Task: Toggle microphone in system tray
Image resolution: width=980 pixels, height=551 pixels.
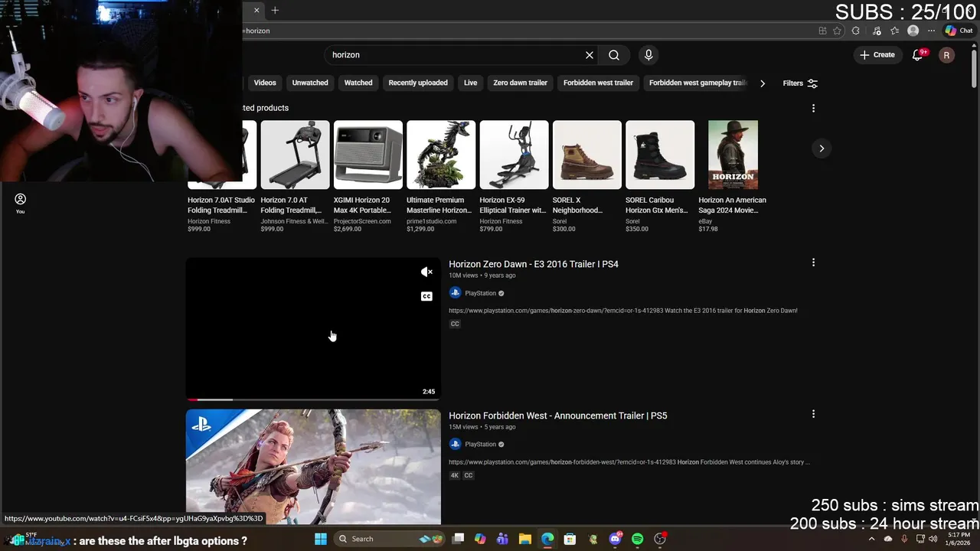Action: [904, 539]
